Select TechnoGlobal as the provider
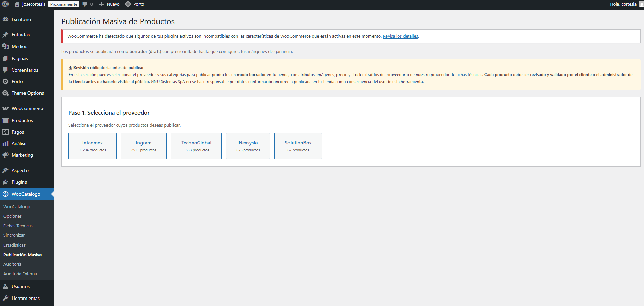Viewport: 644px width, 306px height. (x=196, y=146)
